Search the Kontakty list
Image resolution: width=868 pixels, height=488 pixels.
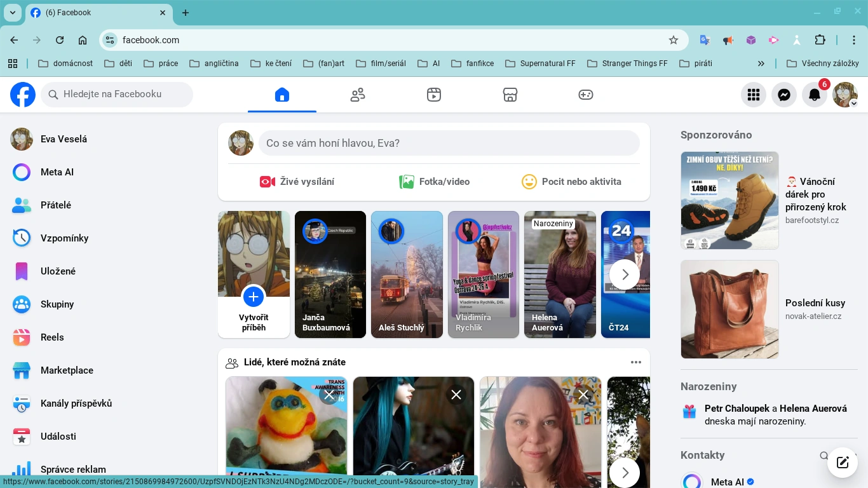[824, 456]
